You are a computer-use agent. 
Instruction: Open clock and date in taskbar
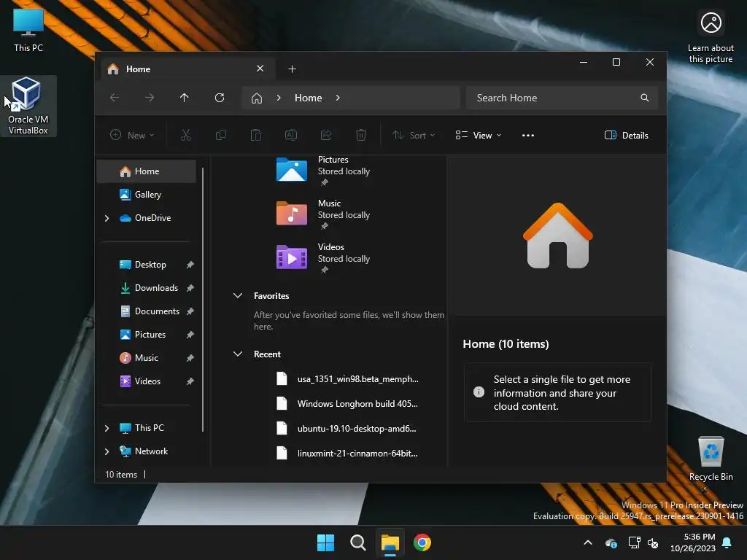(x=693, y=542)
